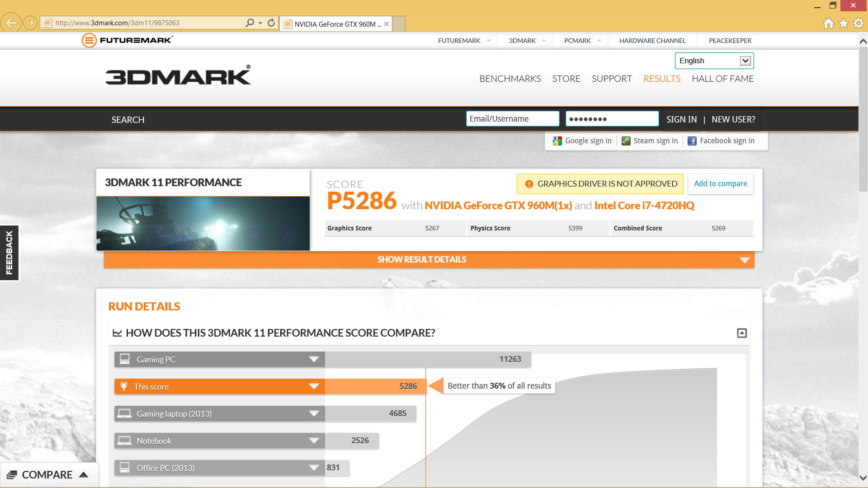Expand the Gaming PC row dropdown arrow
Screen dimensions: 868x488
coord(314,359)
